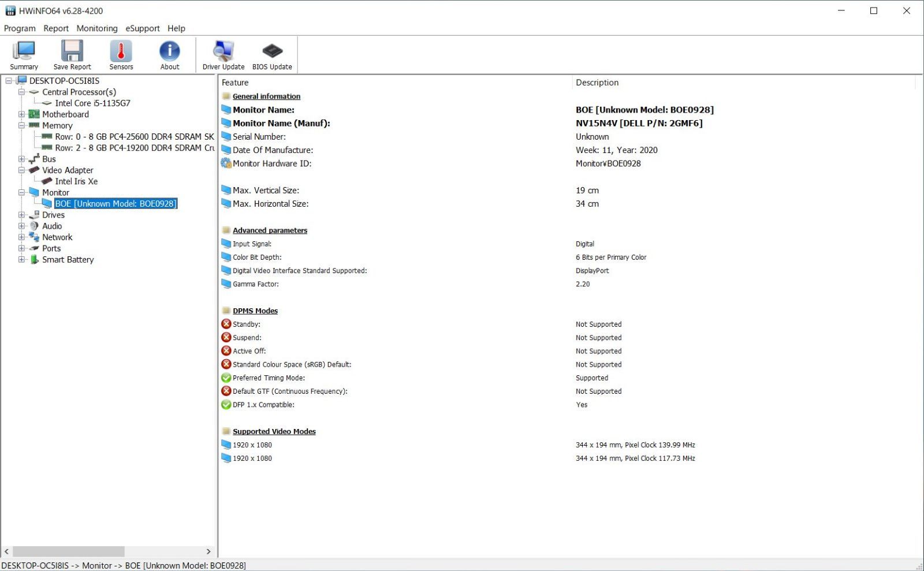Click the Advanced parameters section heading
This screenshot has height=571, width=924.
[270, 230]
